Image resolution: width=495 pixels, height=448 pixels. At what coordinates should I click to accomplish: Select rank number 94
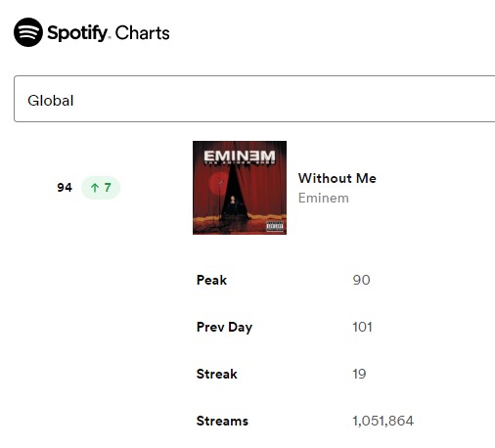[x=65, y=188]
